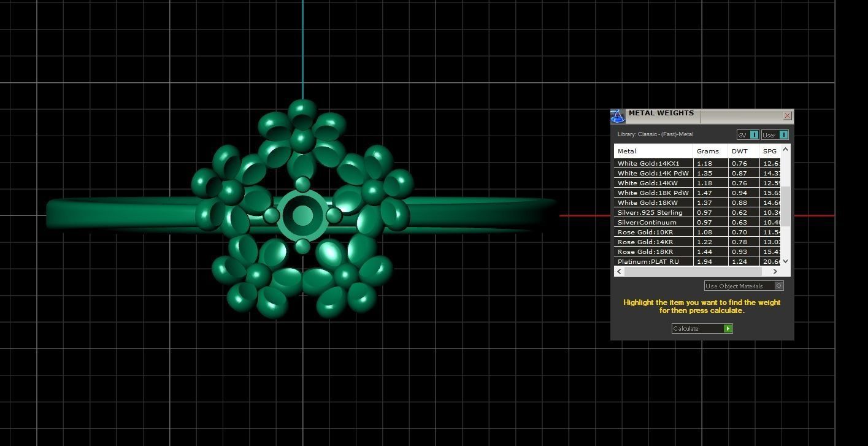868x446 pixels.
Task: Select the White Gold:18K PdW row
Action: tap(697, 193)
